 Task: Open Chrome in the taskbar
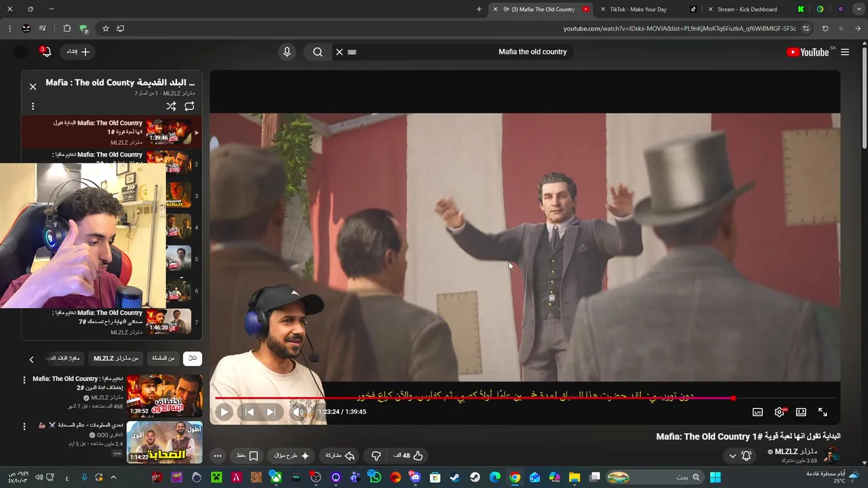515,477
